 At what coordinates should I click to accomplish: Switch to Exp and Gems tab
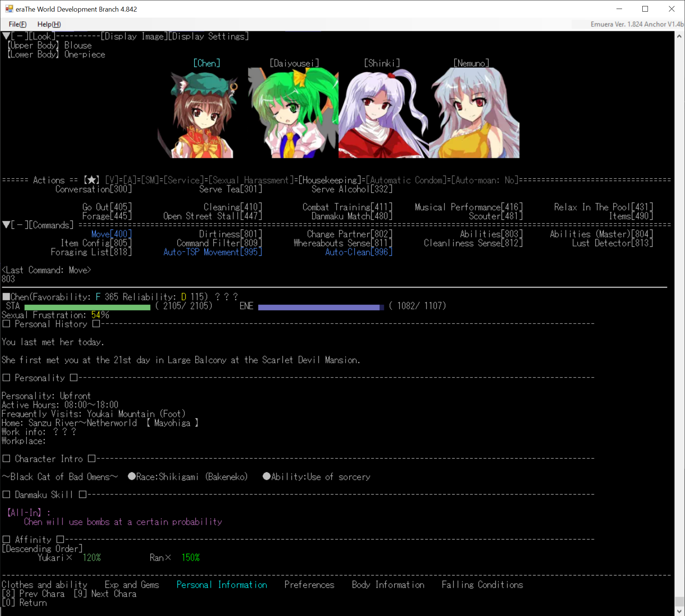[x=132, y=585]
